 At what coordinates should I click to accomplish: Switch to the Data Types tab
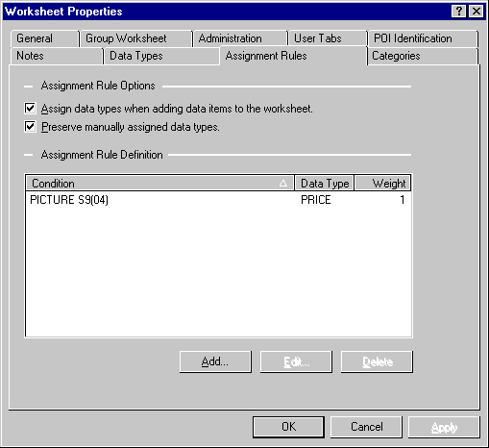click(161, 56)
